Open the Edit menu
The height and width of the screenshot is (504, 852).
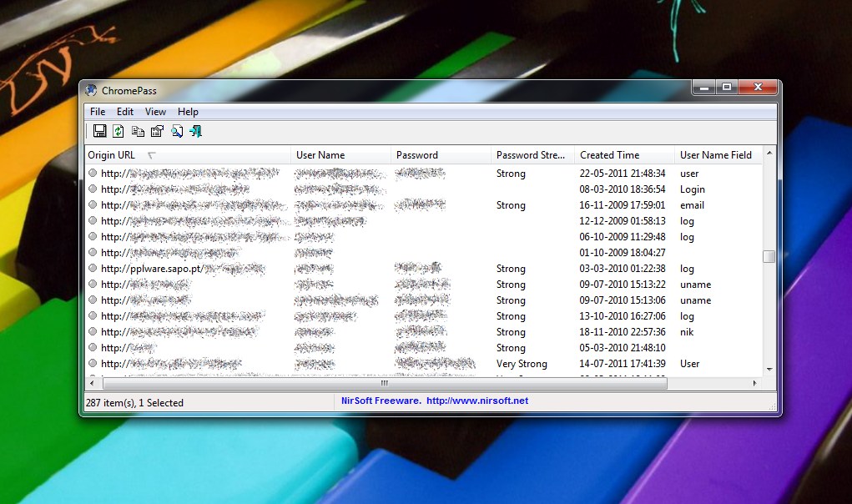point(125,111)
